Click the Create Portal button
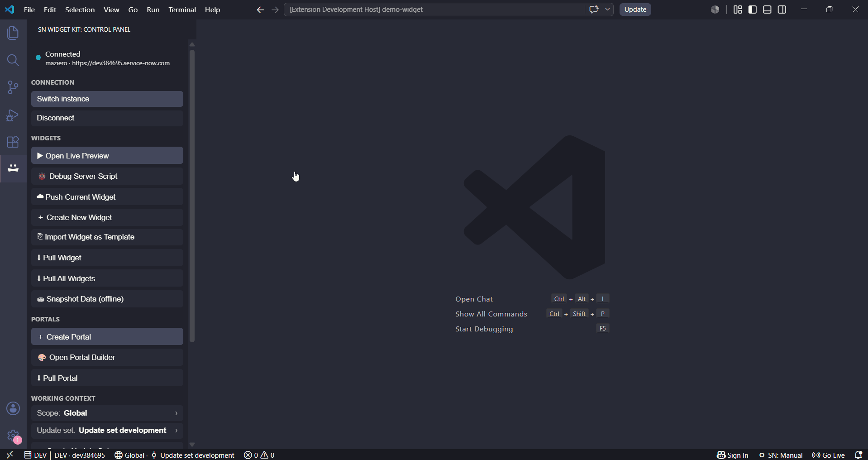Screen dimensions: 868x460 107,337
